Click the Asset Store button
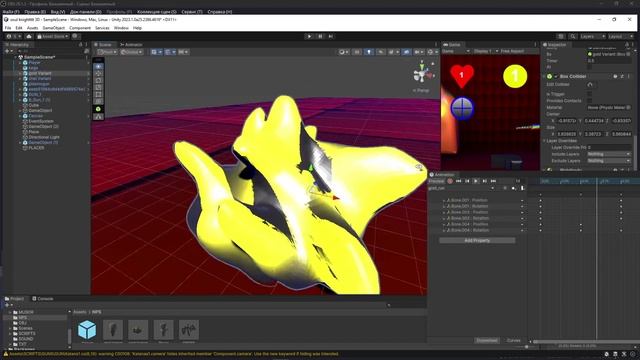The image size is (640, 360). point(53,36)
